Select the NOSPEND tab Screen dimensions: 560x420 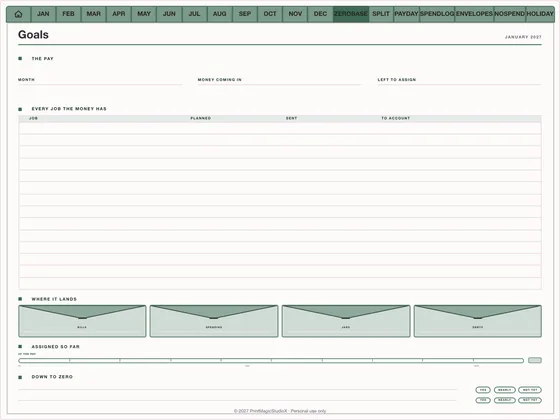click(510, 14)
